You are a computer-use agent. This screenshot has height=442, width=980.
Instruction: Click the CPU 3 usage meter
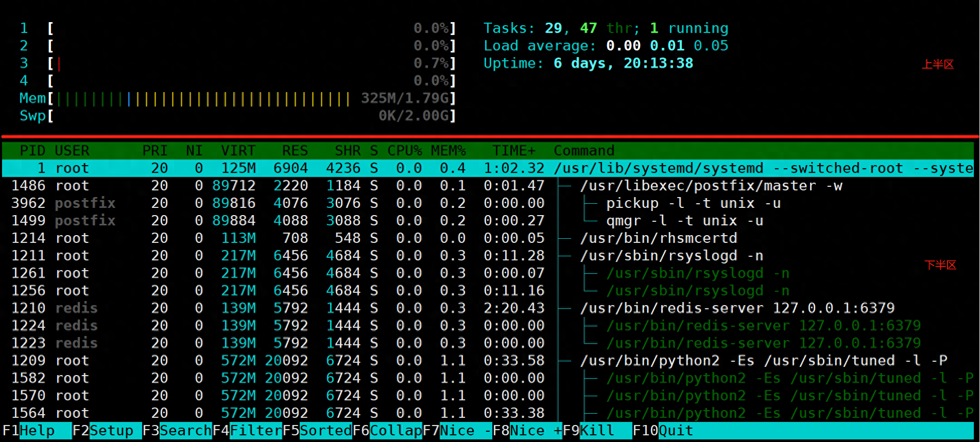coord(238,63)
